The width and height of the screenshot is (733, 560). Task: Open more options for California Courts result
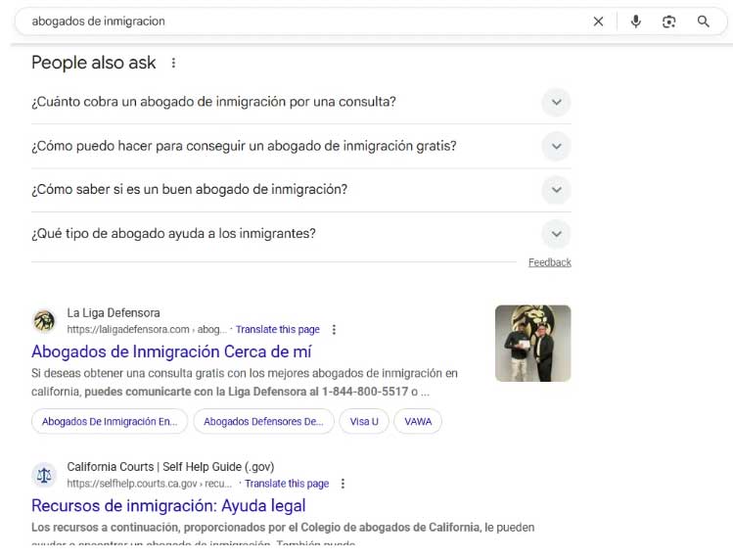[x=343, y=484]
